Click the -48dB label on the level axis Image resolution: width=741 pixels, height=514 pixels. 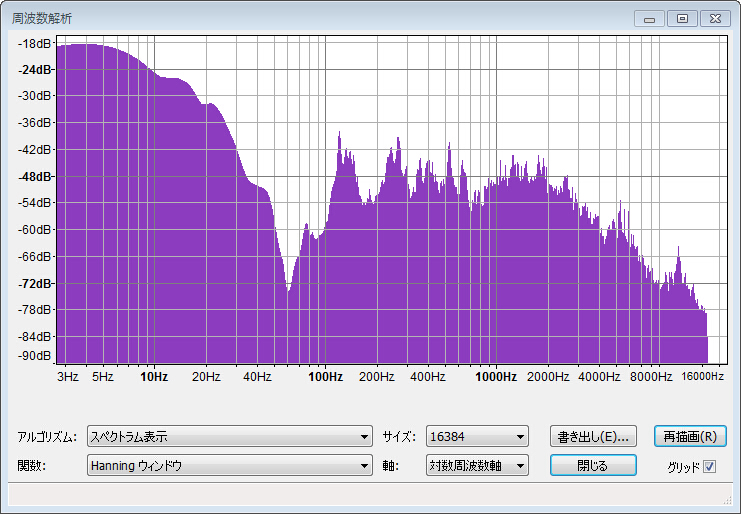tap(37, 177)
